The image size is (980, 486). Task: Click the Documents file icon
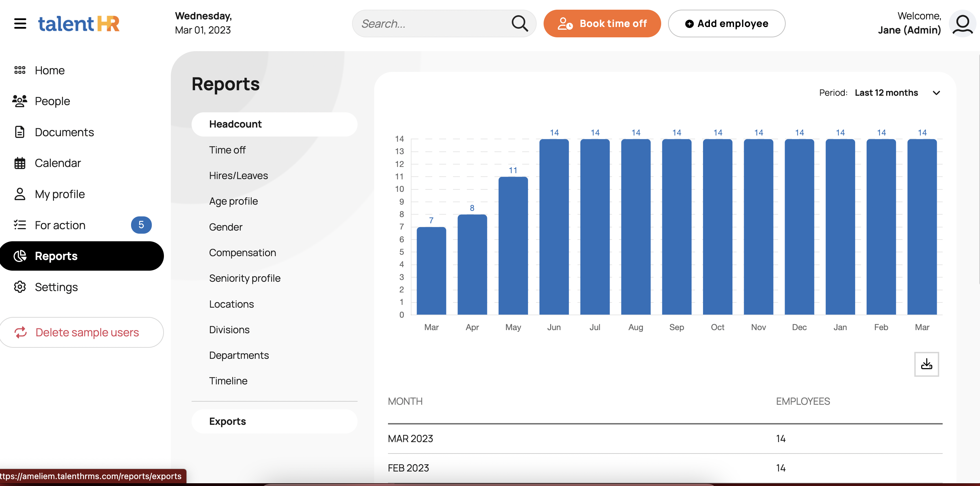[20, 132]
